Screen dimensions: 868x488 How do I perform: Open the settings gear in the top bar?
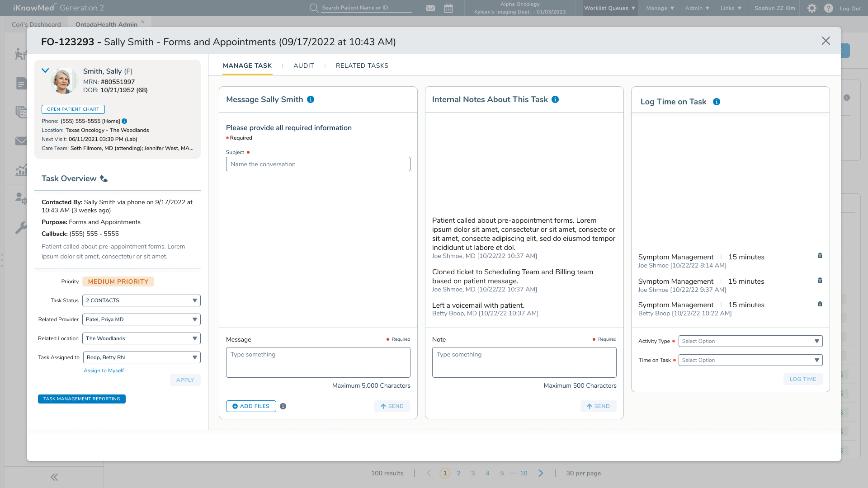click(x=812, y=8)
